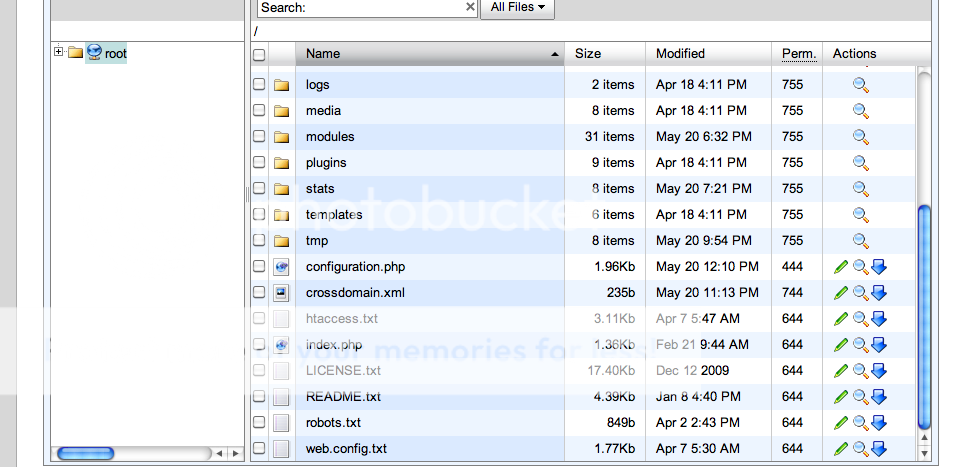The height and width of the screenshot is (467, 957).
Task: Click the edit pencil icon for configuration.php
Action: 841,267
